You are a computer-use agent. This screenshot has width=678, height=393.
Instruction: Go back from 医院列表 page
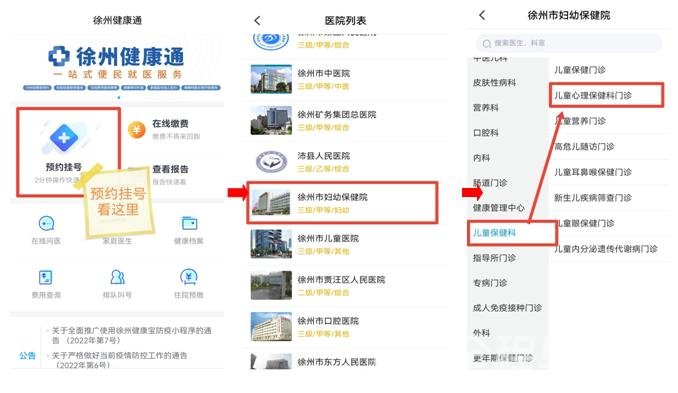[257, 20]
